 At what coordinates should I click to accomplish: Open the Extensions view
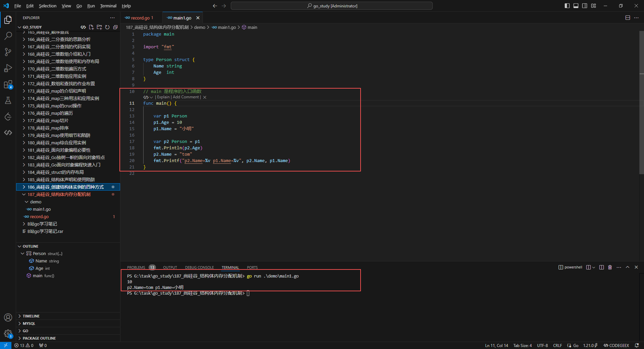tap(8, 84)
